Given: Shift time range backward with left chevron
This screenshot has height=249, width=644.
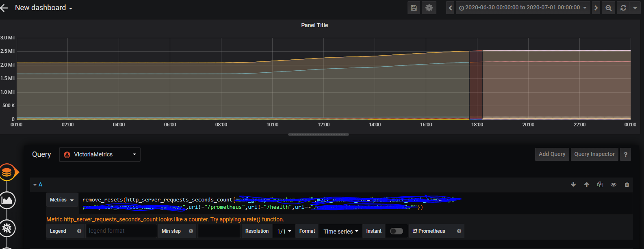Looking at the screenshot, I should 450,8.
